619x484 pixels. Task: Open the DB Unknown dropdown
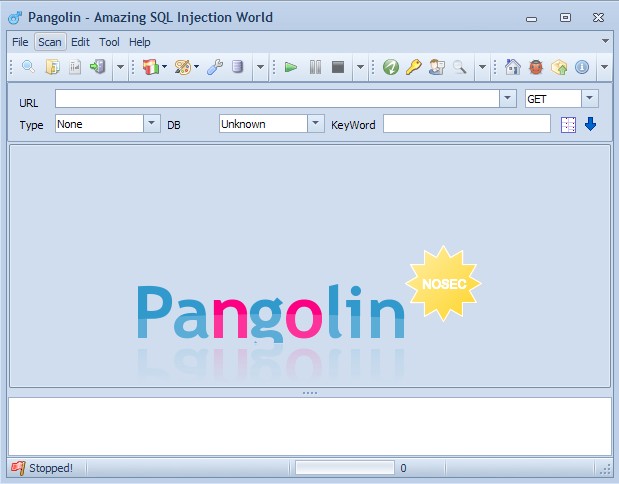click(315, 124)
